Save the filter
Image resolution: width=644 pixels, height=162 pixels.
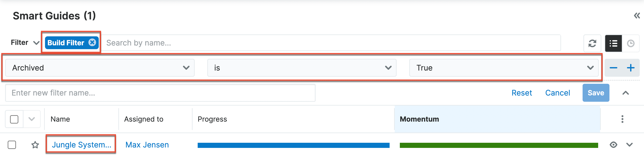pyautogui.click(x=596, y=93)
